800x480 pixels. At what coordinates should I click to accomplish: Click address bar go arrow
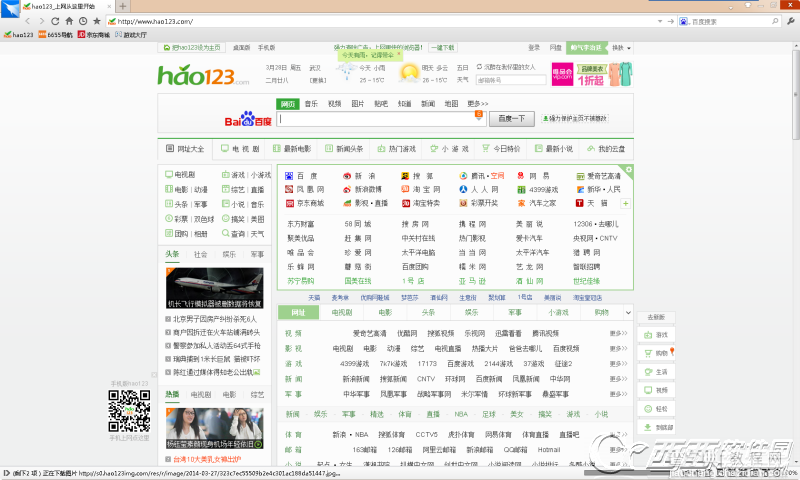[670, 21]
